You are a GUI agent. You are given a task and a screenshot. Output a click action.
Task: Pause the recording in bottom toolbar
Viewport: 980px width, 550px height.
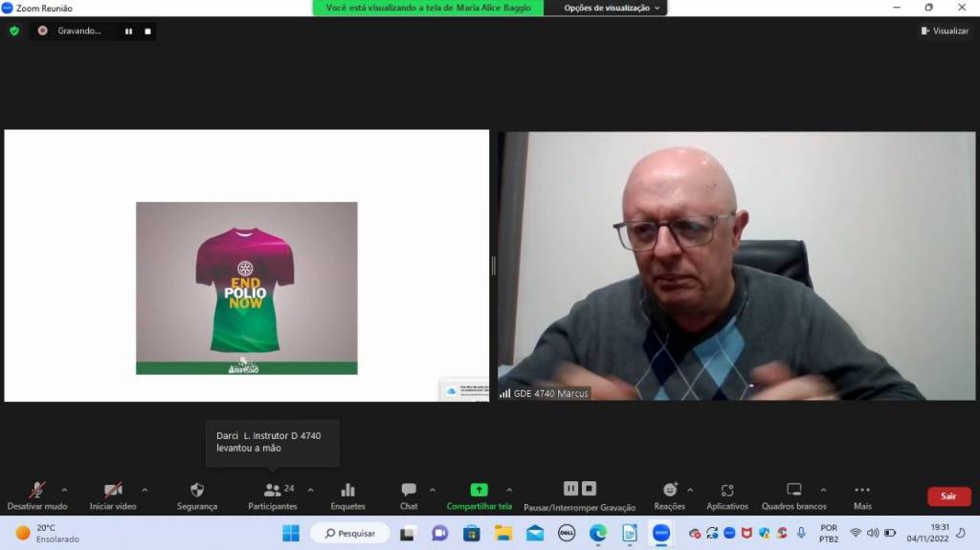570,489
